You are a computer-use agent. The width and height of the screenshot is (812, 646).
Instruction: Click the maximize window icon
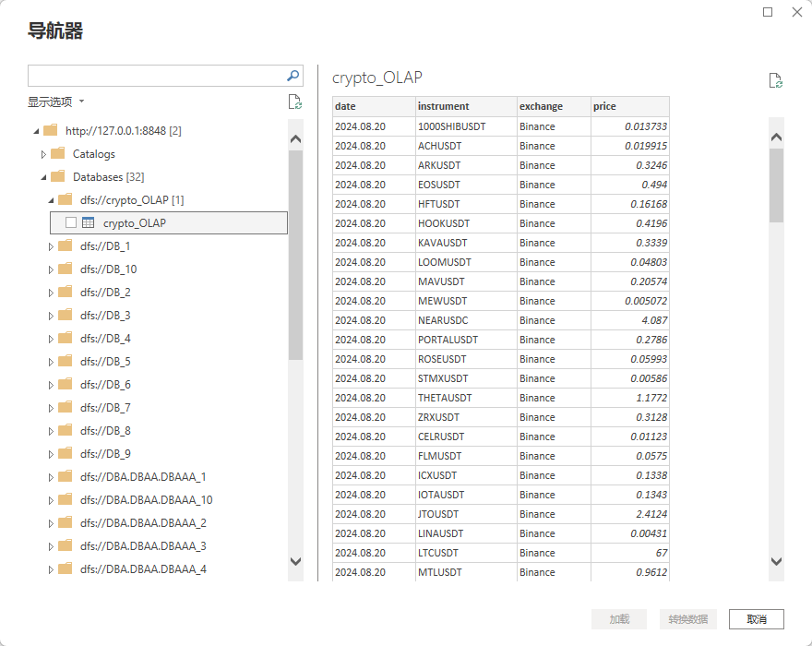768,12
